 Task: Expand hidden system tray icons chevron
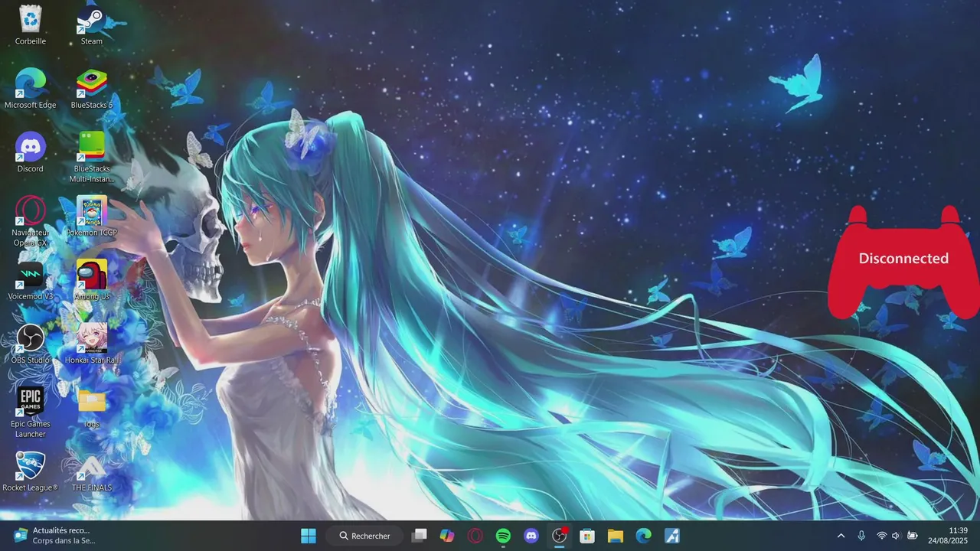pos(841,536)
